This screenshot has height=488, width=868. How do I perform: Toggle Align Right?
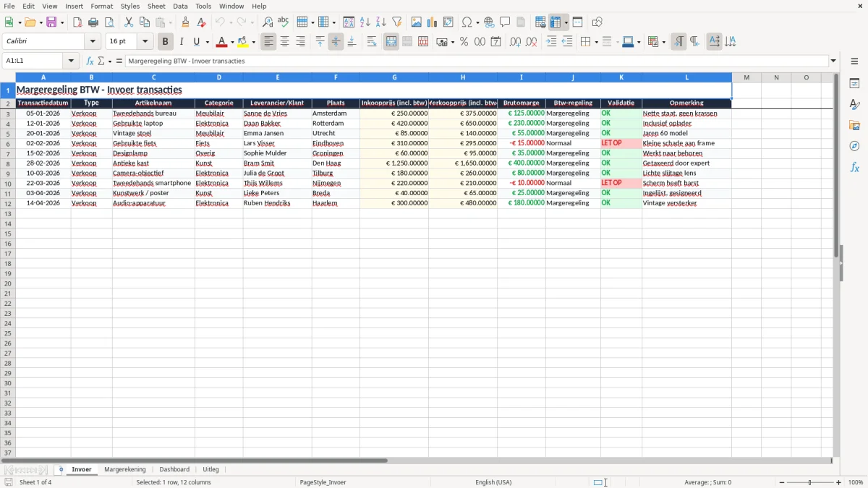[x=301, y=42]
